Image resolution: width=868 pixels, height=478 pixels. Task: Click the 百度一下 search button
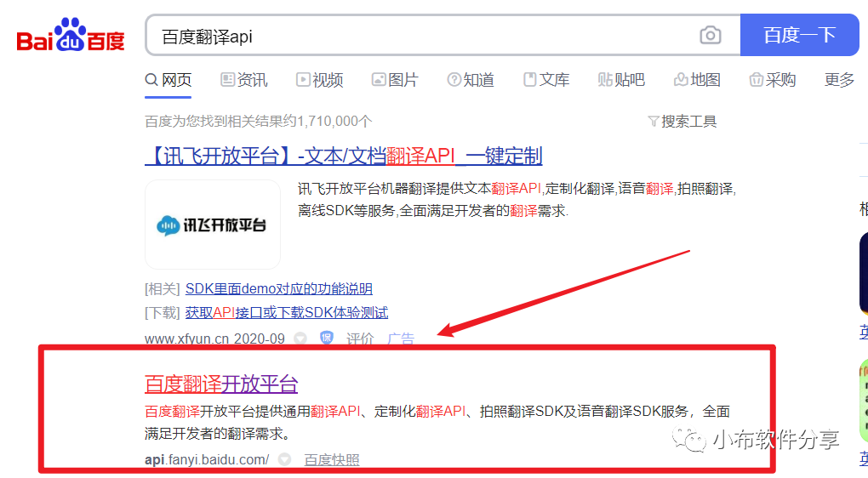click(x=799, y=35)
